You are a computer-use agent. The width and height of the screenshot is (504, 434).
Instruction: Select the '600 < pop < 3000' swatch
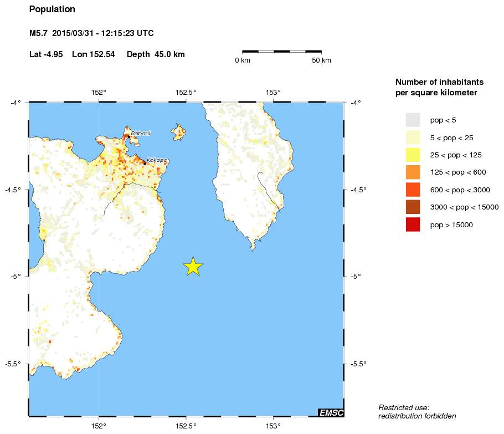click(x=413, y=190)
